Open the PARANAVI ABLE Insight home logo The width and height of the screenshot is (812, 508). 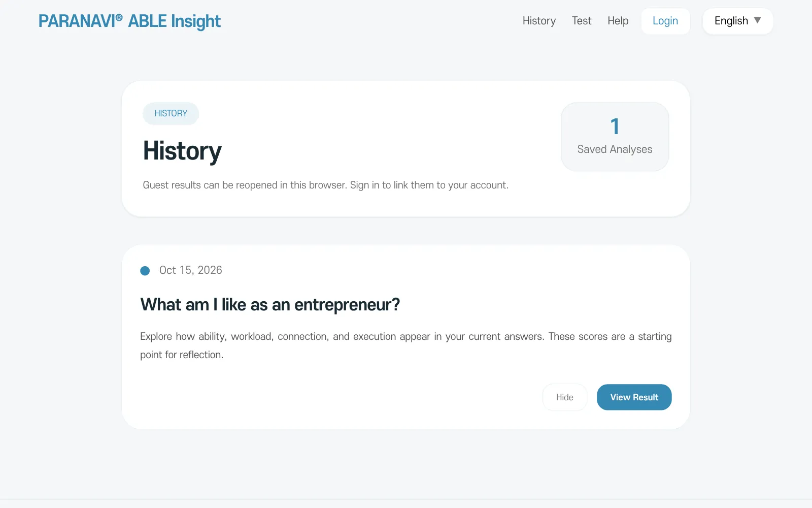129,21
